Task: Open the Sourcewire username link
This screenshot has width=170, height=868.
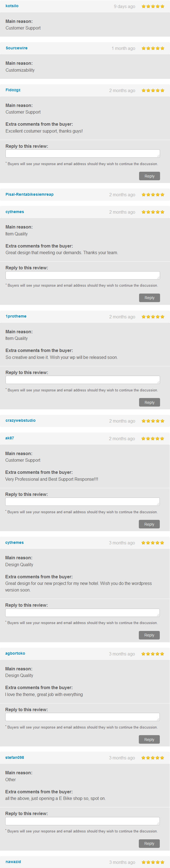Action: 17,48
